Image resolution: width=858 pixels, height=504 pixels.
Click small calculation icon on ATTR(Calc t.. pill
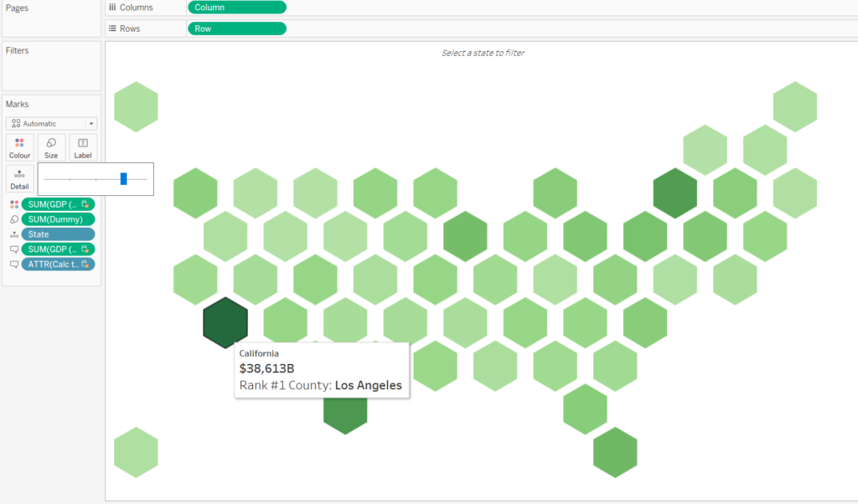pyautogui.click(x=85, y=264)
